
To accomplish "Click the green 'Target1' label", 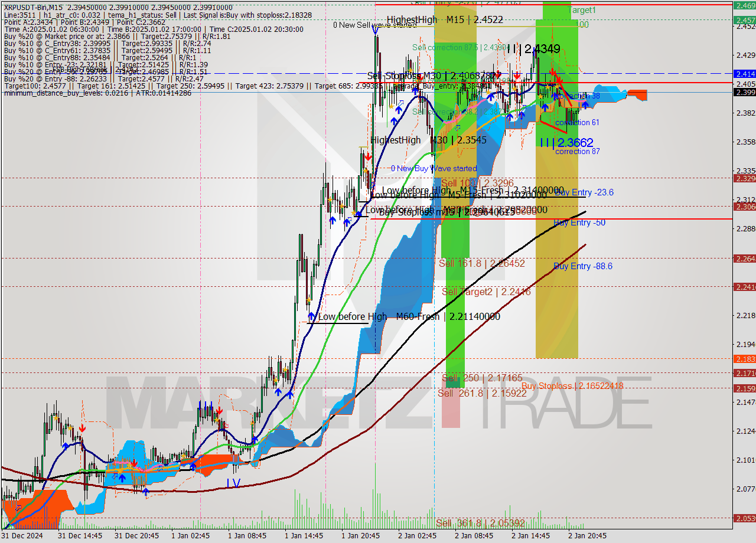I will (582, 10).
